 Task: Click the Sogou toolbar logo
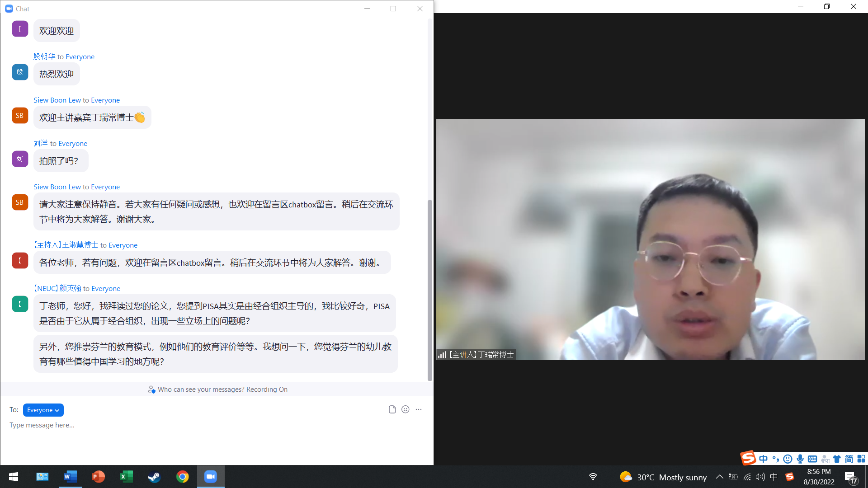click(x=748, y=458)
